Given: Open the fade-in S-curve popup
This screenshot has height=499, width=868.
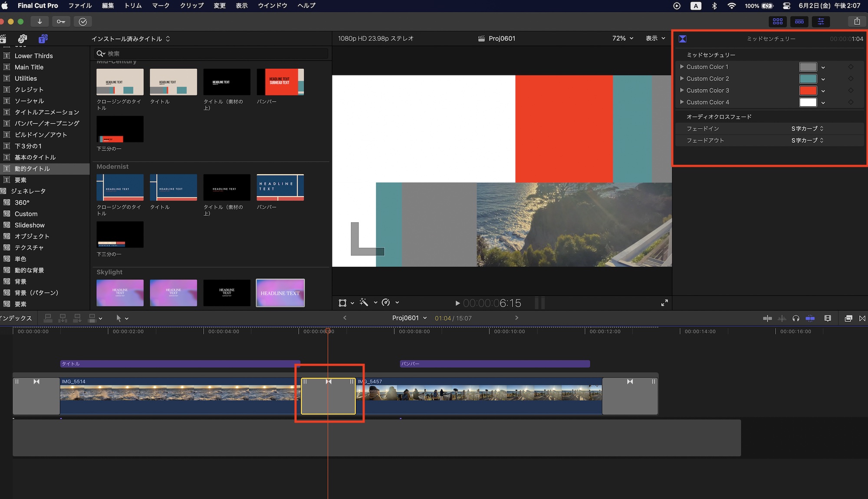Looking at the screenshot, I should tap(807, 129).
